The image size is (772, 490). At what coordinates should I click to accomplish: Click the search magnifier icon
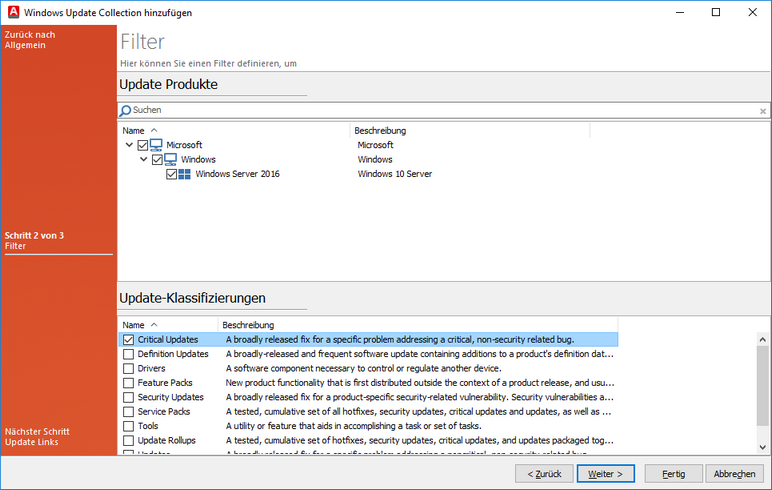(126, 111)
